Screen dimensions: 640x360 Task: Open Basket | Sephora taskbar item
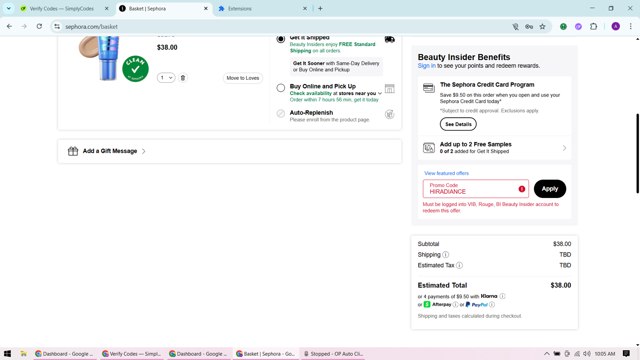click(x=265, y=353)
